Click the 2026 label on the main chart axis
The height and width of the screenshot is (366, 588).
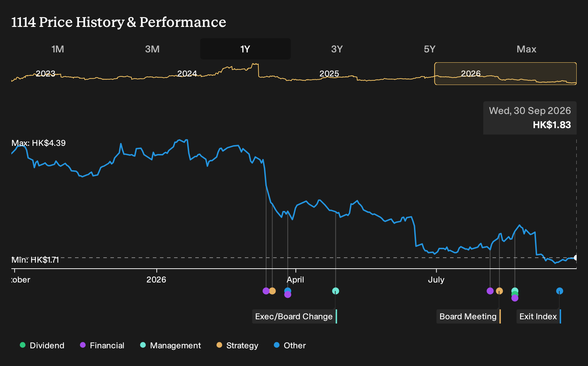156,280
